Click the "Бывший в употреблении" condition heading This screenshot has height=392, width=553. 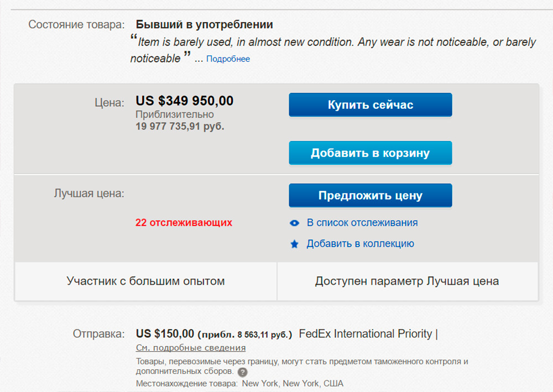coord(205,25)
